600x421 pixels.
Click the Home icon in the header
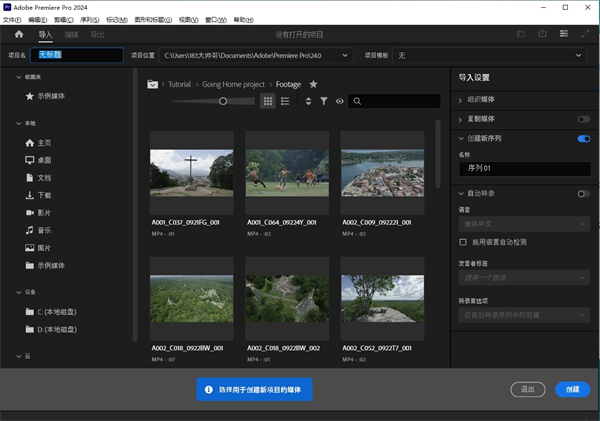18,34
